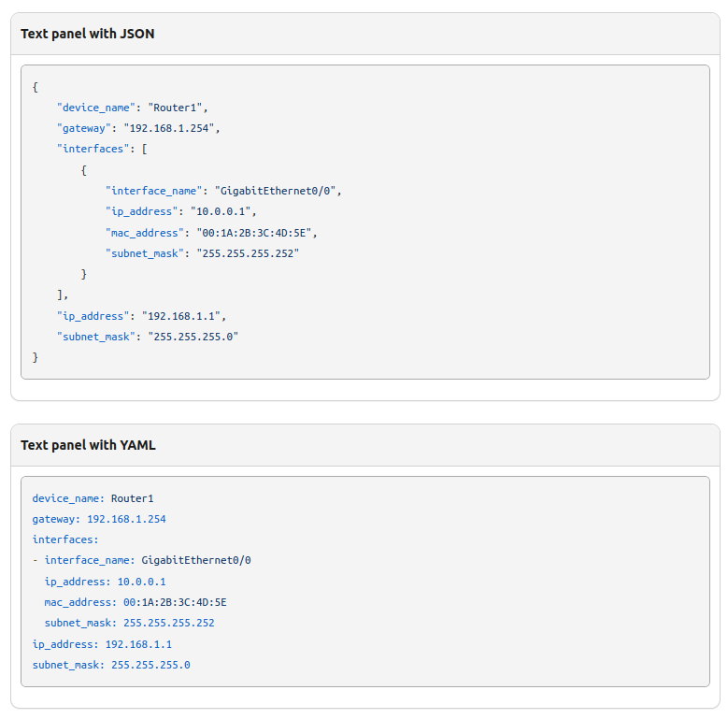Click GigabitEthernet0/0 in the YAML panel
This screenshot has width=728, height=719.
pos(196,561)
